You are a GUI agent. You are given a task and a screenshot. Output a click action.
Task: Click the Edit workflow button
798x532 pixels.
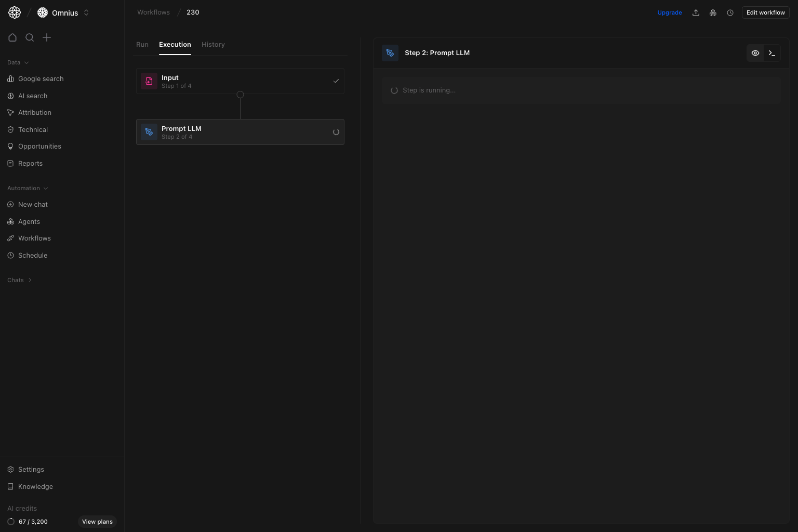pos(765,12)
